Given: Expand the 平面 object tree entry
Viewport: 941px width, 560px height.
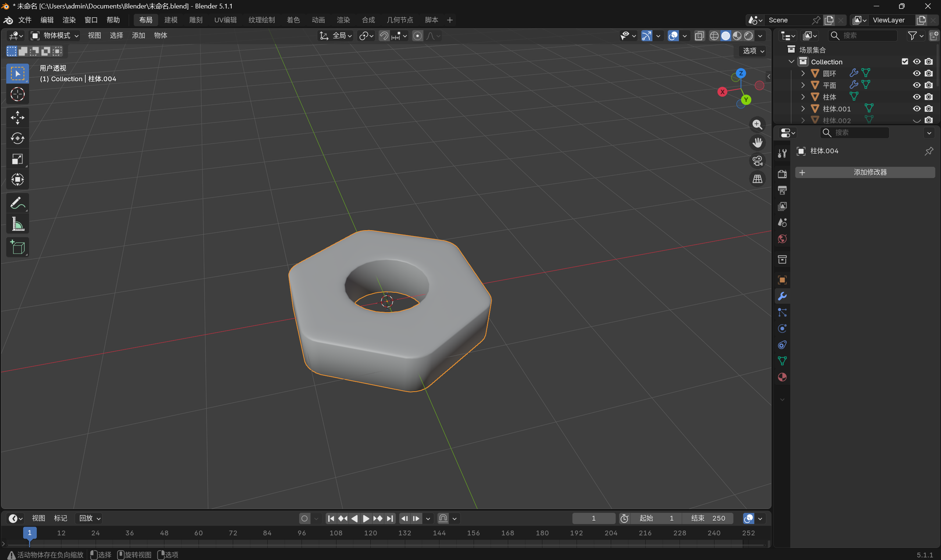Looking at the screenshot, I should click(x=803, y=85).
